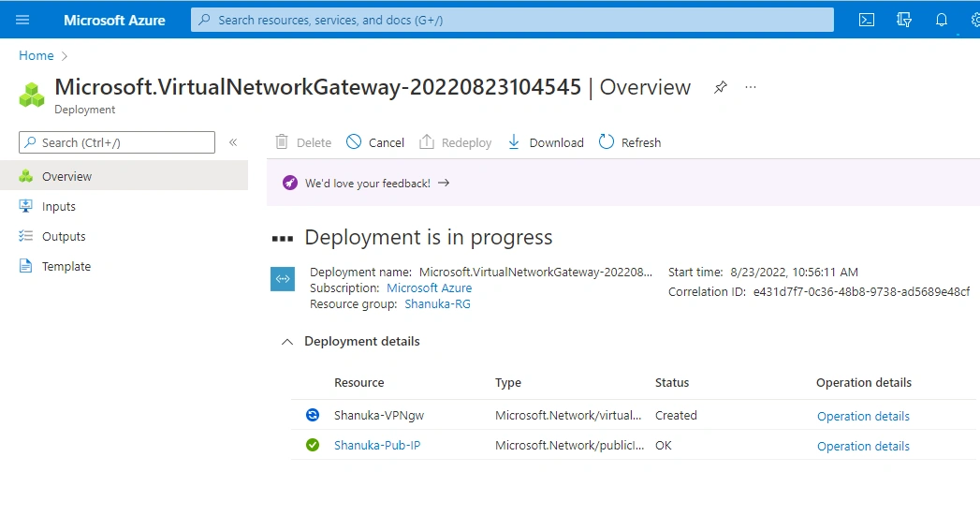Viewport: 980px width, 531px height.
Task: Open Operation details for Shanuka-Pub-IP
Action: 863,446
